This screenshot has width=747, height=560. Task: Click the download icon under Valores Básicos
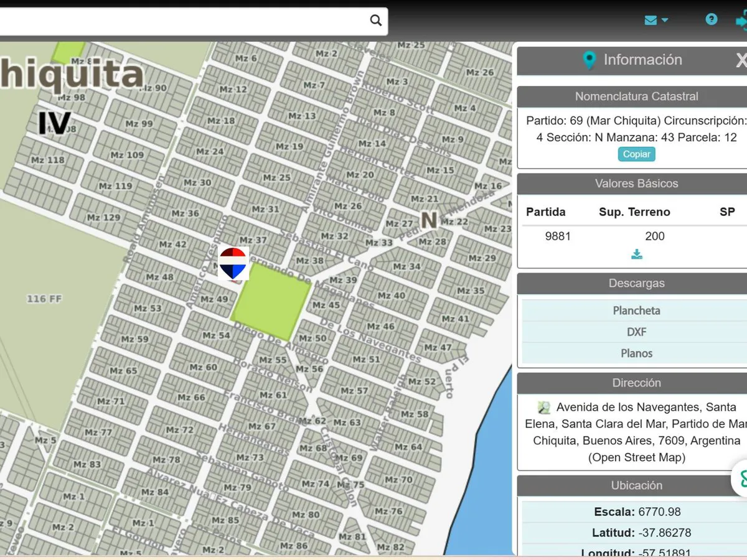click(x=637, y=254)
